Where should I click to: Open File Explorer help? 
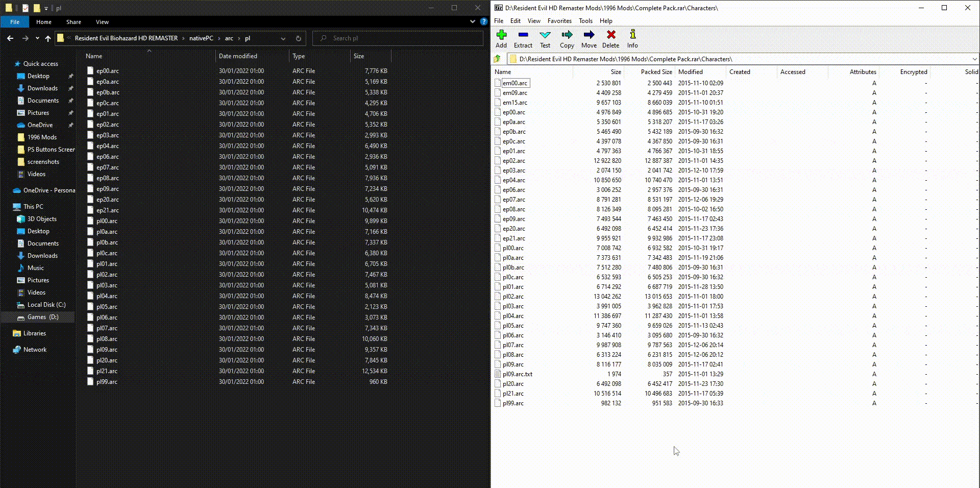pos(484,21)
